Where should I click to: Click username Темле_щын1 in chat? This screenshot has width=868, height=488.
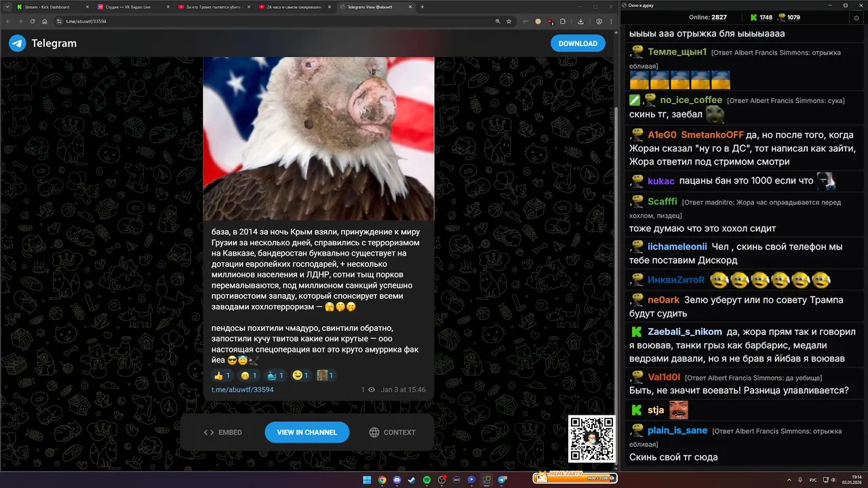pos(677,52)
